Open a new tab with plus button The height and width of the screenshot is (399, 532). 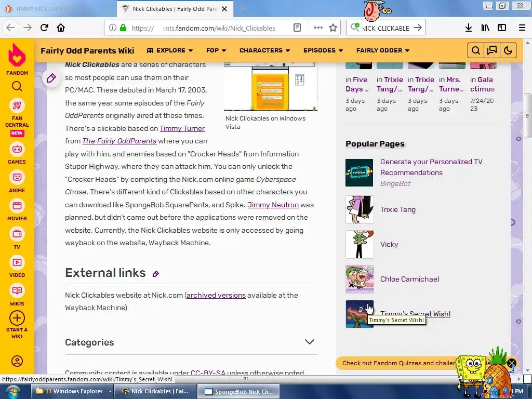tap(242, 9)
